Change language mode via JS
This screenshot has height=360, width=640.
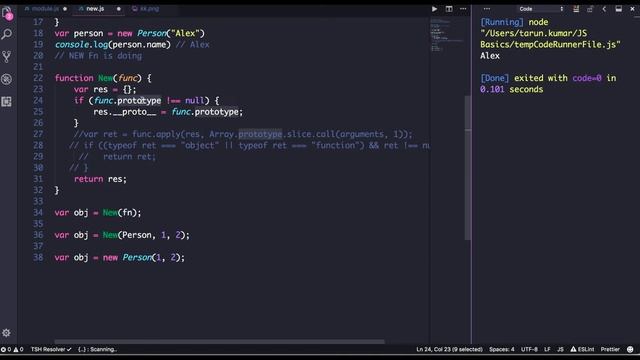point(560,349)
